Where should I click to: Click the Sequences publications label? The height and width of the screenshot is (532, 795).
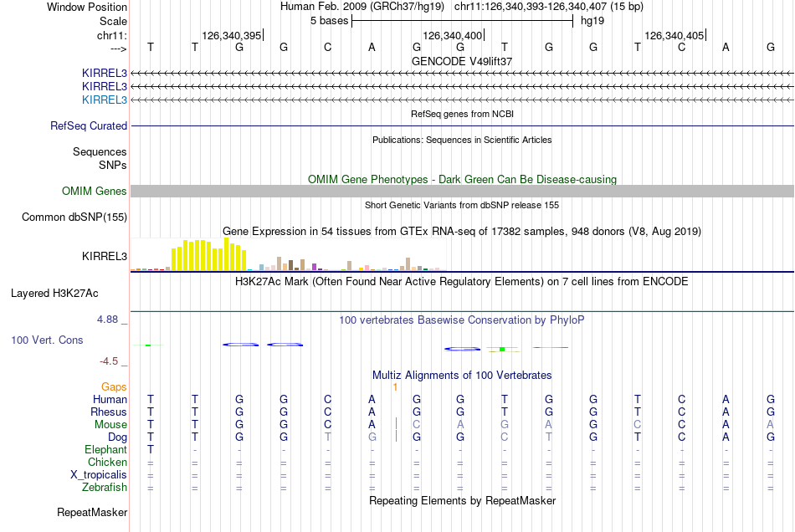point(100,151)
